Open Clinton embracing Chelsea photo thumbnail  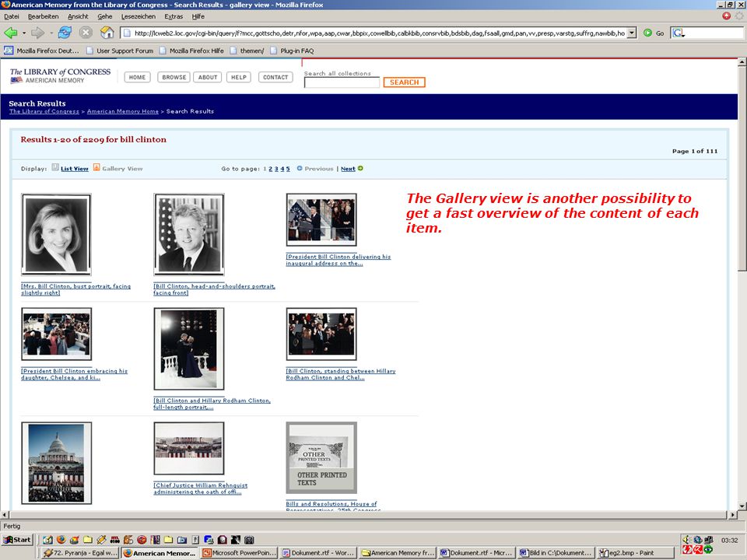point(56,334)
